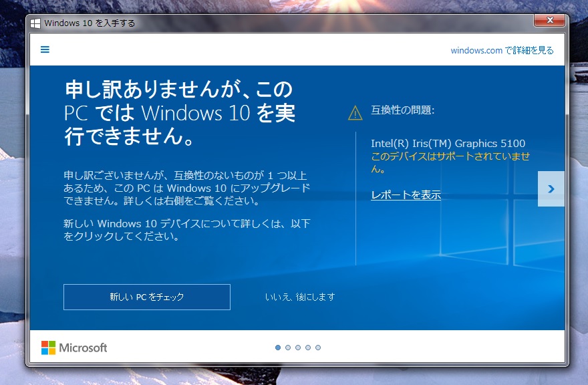Click the paragraph starting '申し訳ございませんが、互換性'
This screenshot has height=385, width=588.
tap(186, 188)
